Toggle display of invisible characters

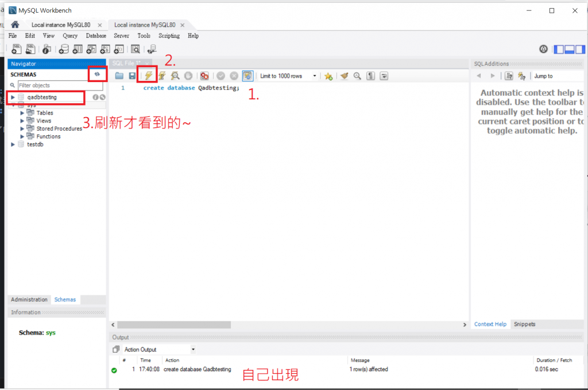click(370, 76)
